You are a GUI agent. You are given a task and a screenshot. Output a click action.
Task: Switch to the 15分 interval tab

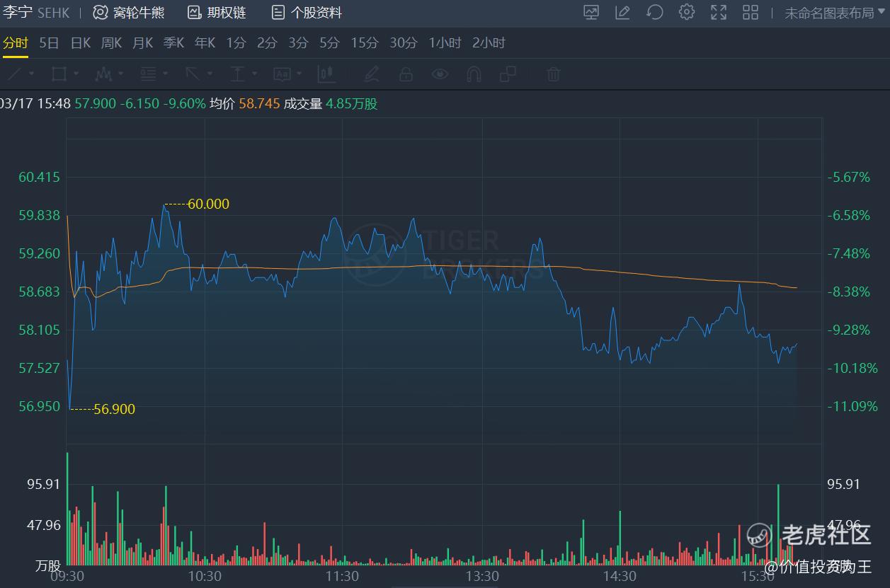[x=365, y=43]
